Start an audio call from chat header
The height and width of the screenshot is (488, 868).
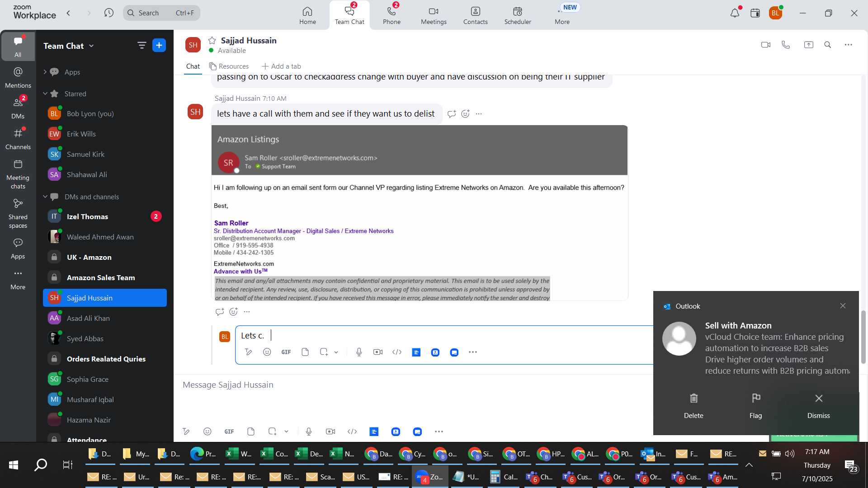click(786, 45)
